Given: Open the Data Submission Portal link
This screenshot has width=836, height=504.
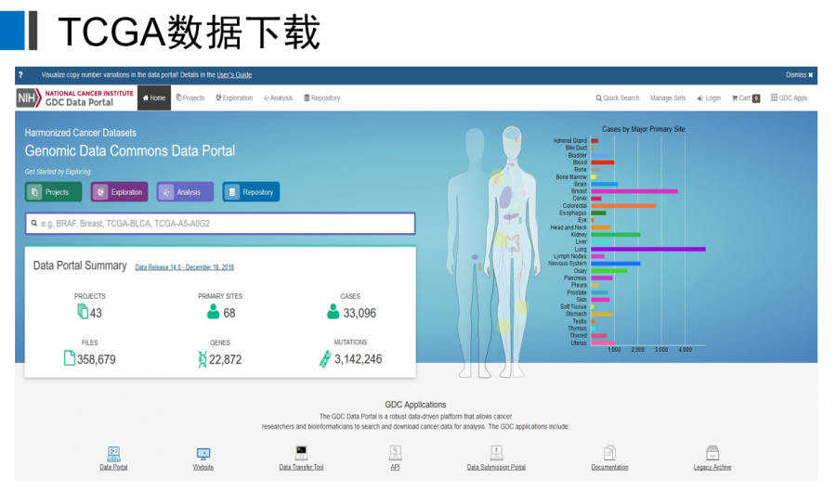Looking at the screenshot, I should [x=496, y=467].
